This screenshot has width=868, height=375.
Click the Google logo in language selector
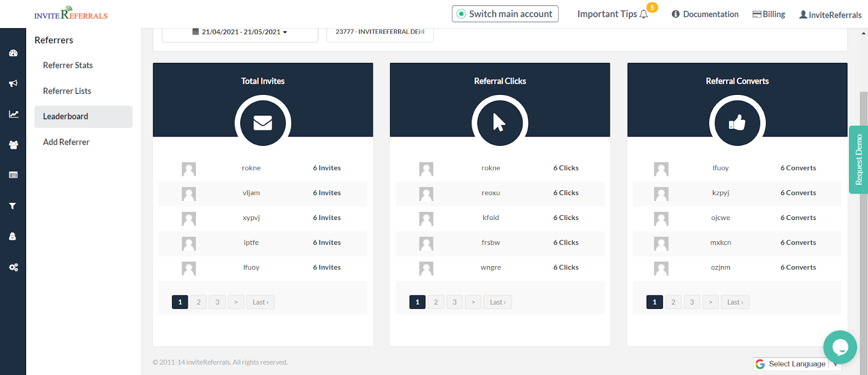tap(760, 364)
